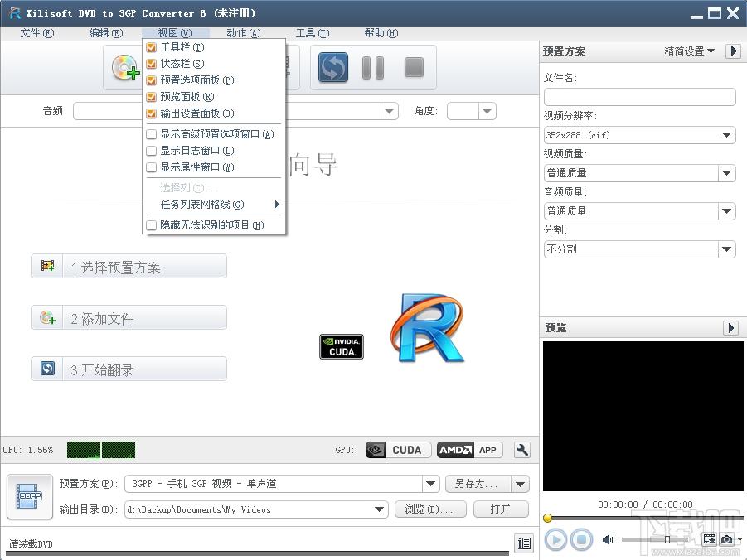The image size is (747, 560).
Task: Click the CUDA GPU acceleration button
Action: [398, 450]
